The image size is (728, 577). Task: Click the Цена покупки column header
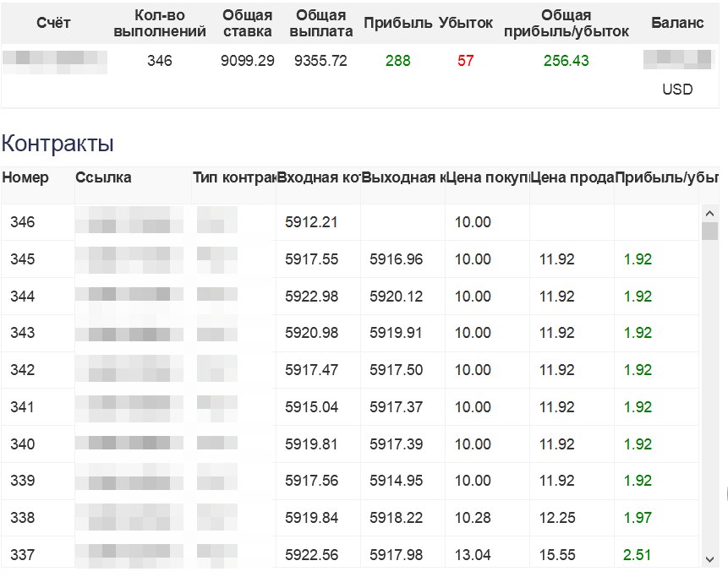tap(487, 177)
